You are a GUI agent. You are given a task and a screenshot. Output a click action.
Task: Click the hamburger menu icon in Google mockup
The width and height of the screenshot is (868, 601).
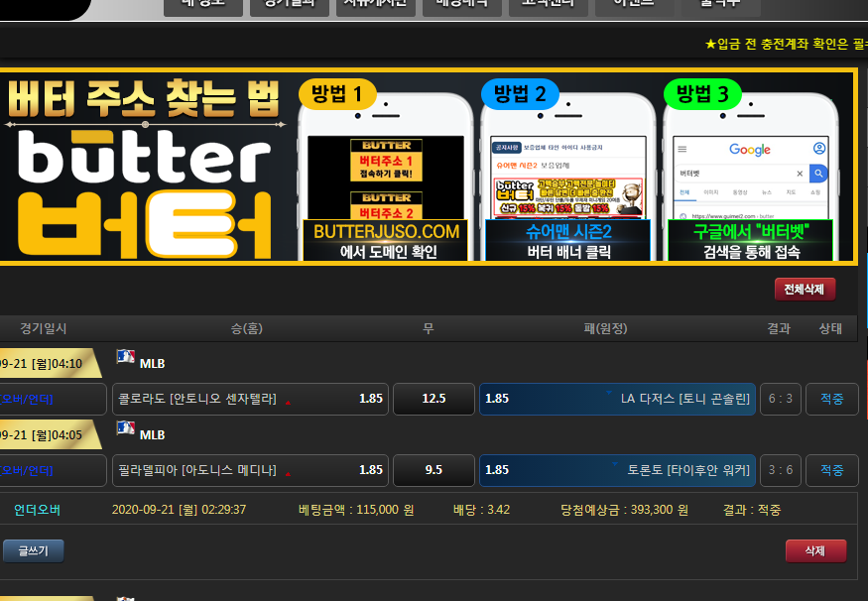pyautogui.click(x=682, y=150)
